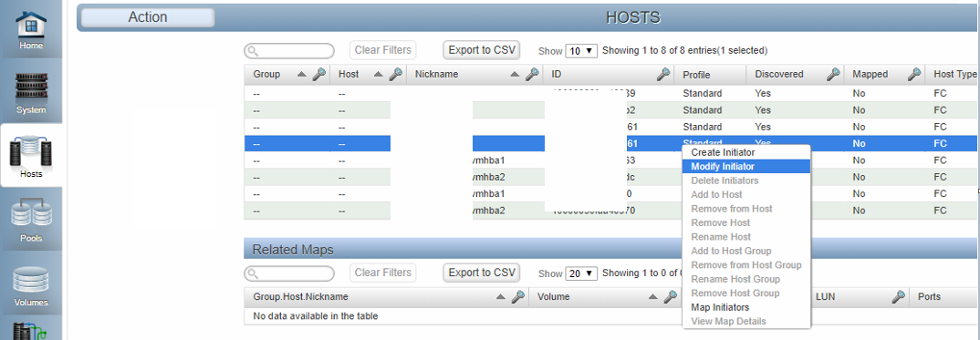Screen dimensions: 980x340
Task: Focus the hosts table search field
Action: pos(289,50)
